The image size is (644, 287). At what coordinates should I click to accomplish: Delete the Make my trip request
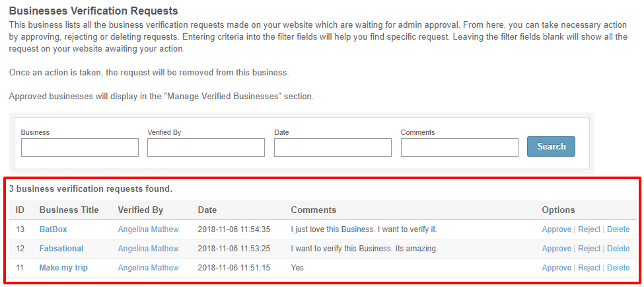(x=618, y=268)
